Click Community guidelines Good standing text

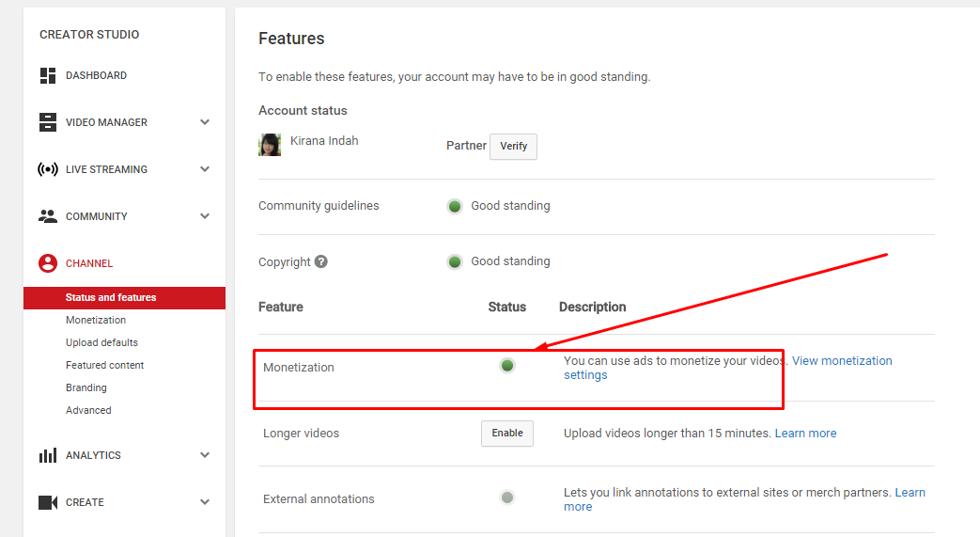click(x=510, y=206)
